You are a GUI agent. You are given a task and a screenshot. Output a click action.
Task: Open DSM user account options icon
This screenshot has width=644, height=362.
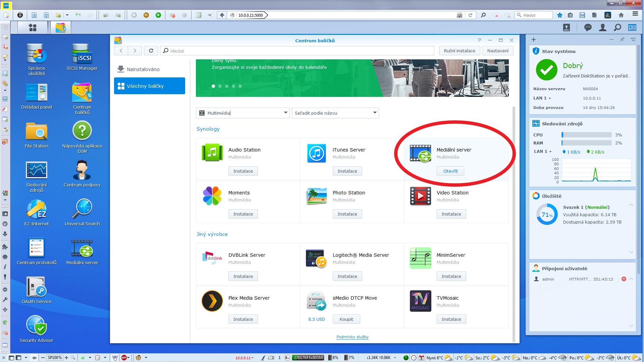(x=603, y=27)
